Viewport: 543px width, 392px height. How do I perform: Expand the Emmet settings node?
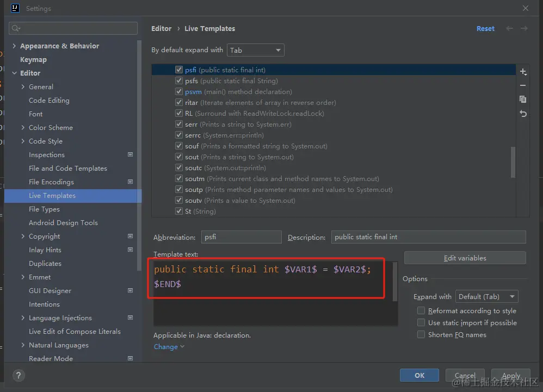(x=23, y=277)
